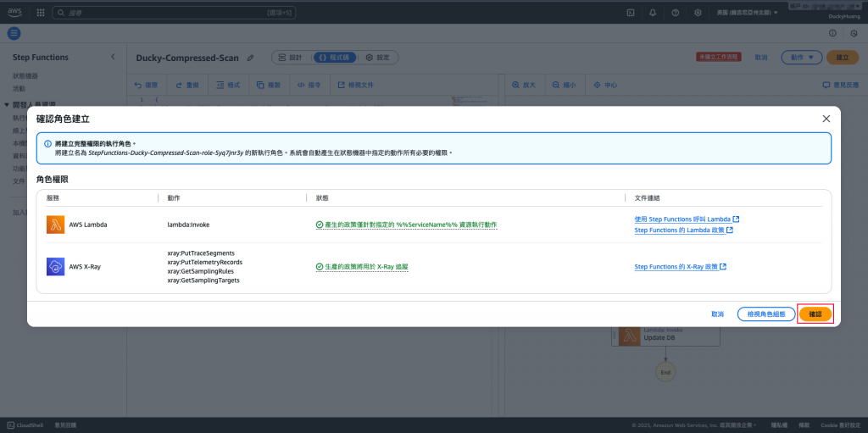The width and height of the screenshot is (868, 433).
Task: Click the 重做 redo toolbar item
Action: [187, 86]
